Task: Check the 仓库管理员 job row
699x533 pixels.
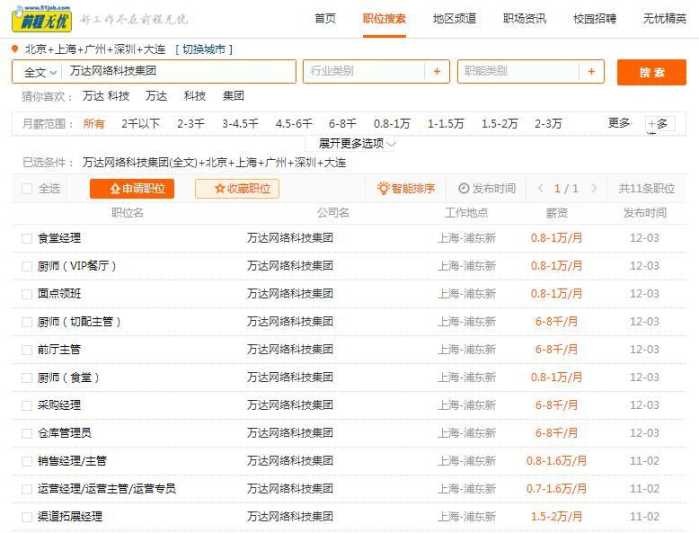Action: coord(27,434)
